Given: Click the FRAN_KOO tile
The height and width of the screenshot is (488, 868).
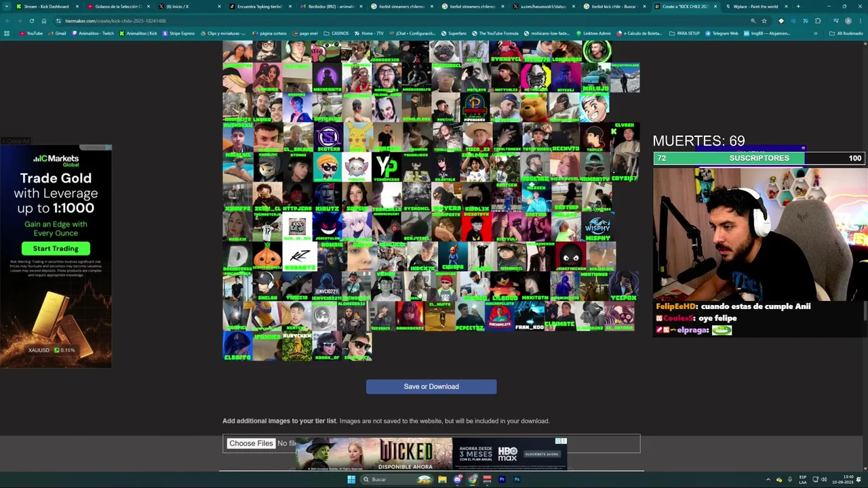Looking at the screenshot, I should 530,317.
